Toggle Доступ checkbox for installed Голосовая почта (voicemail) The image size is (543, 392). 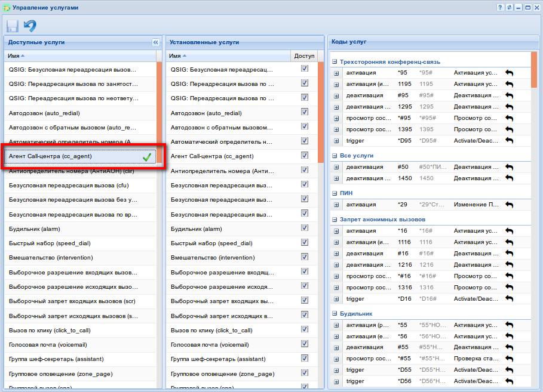tap(305, 345)
